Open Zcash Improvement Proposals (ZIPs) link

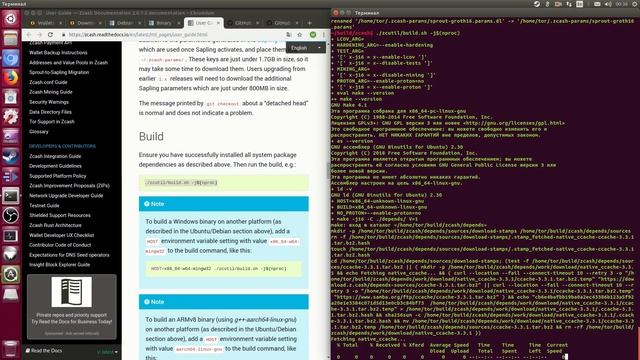[x=69, y=186]
